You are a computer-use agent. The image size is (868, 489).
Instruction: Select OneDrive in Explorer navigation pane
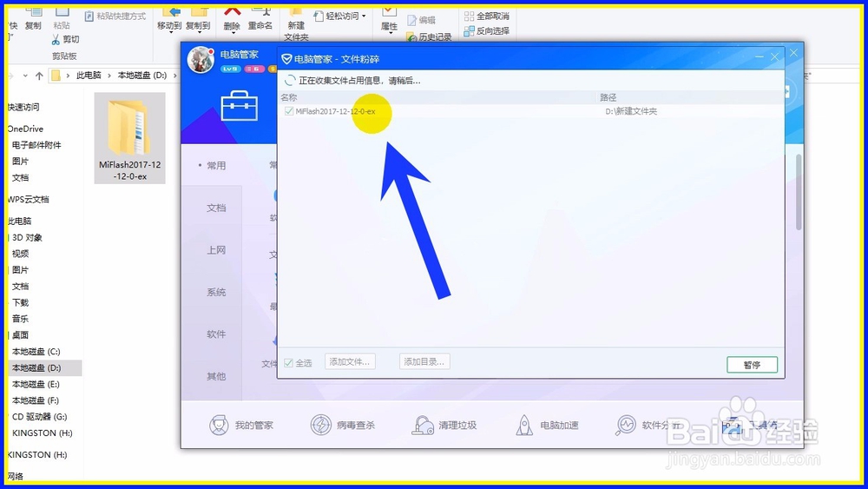pos(25,129)
